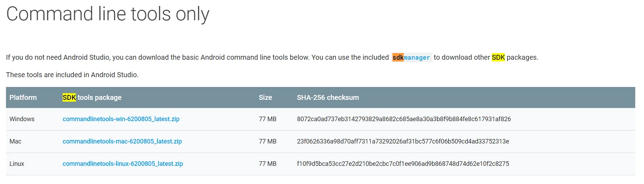Screen dimensions: 644x184
Task: Click the SHA-256 checksum column header
Action: 328,97
